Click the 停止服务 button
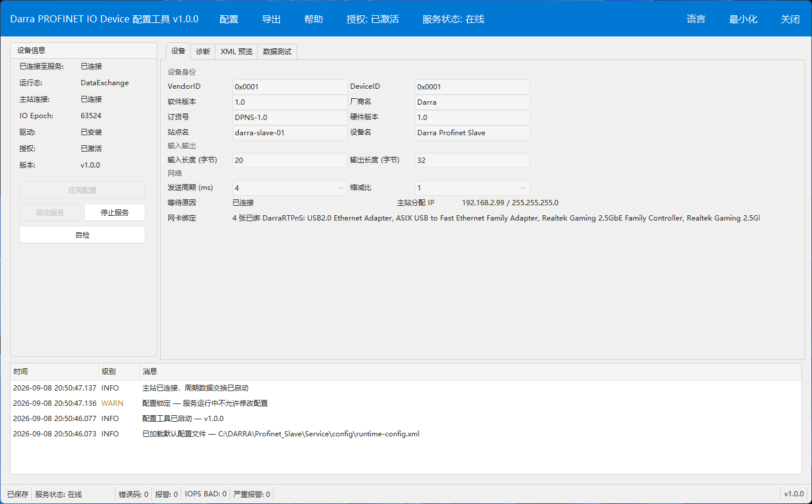 [115, 212]
